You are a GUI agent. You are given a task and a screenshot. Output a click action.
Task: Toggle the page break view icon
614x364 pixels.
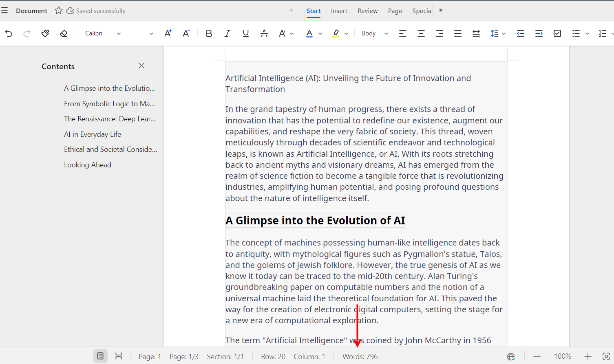pos(119,356)
